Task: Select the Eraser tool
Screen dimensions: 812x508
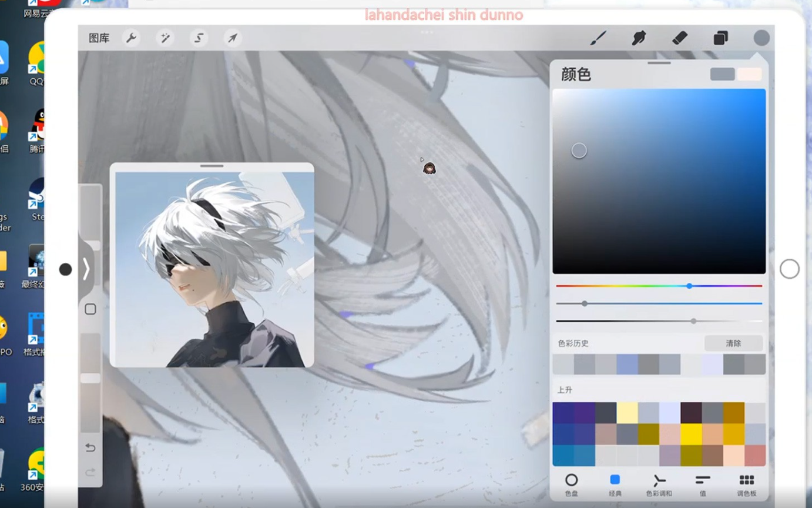Action: click(x=680, y=38)
